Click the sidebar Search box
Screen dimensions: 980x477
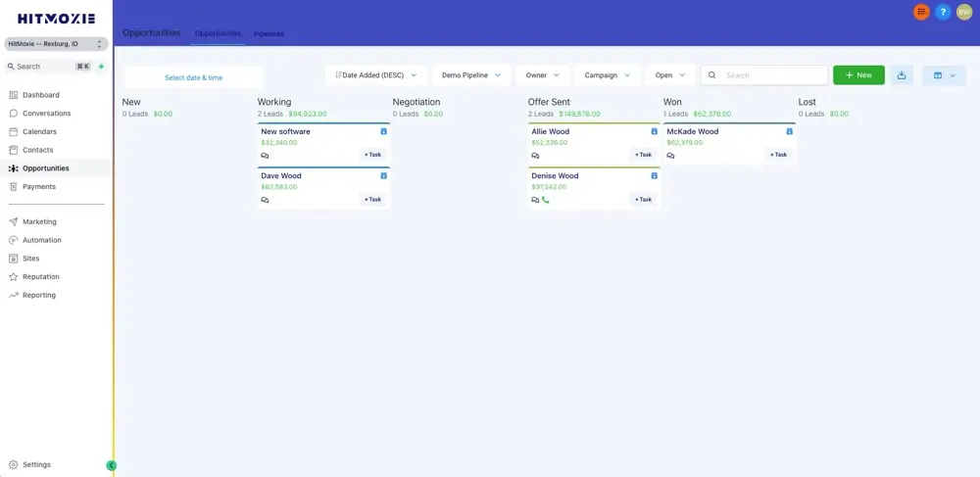tap(49, 67)
